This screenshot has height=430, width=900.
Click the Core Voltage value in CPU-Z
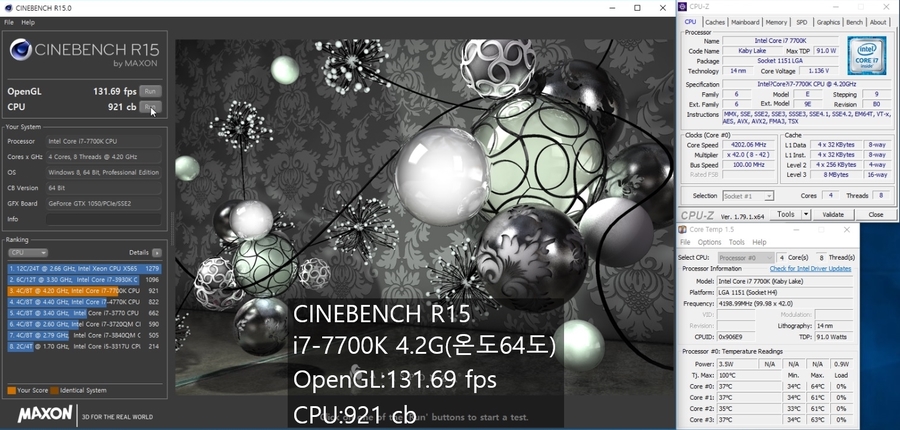(817, 71)
